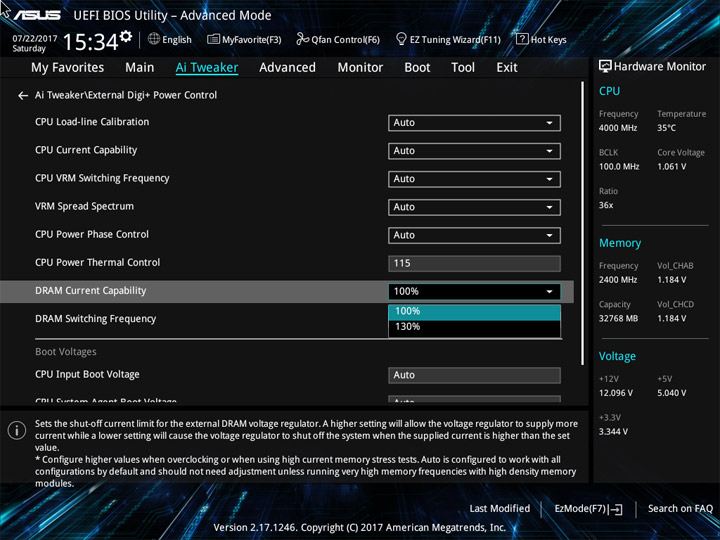
Task: Select CPU Power Phase Control label
Action: point(92,234)
